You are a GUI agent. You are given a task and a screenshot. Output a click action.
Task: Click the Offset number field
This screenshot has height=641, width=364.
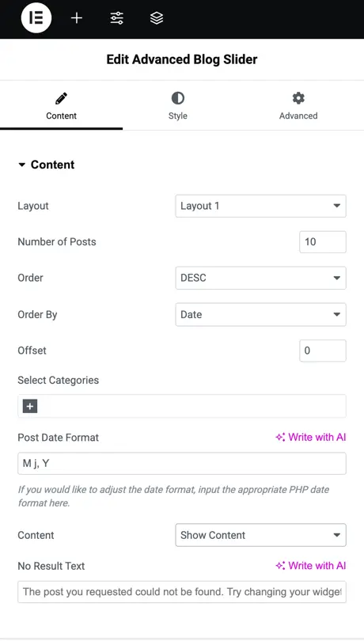(323, 351)
